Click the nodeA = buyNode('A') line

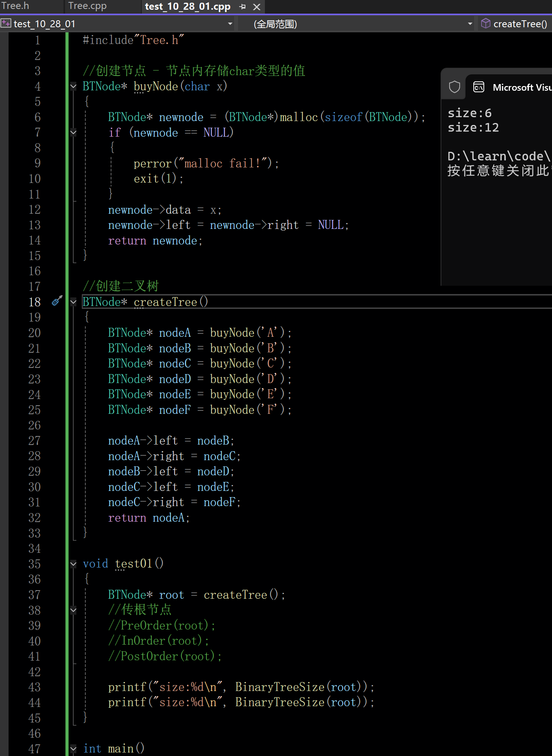(200, 333)
